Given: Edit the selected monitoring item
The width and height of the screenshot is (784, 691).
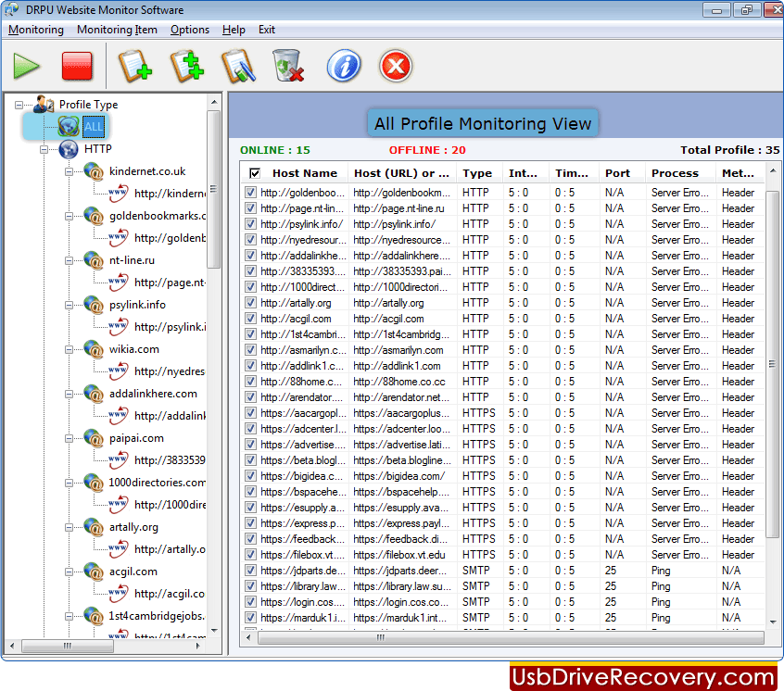Looking at the screenshot, I should click(238, 66).
